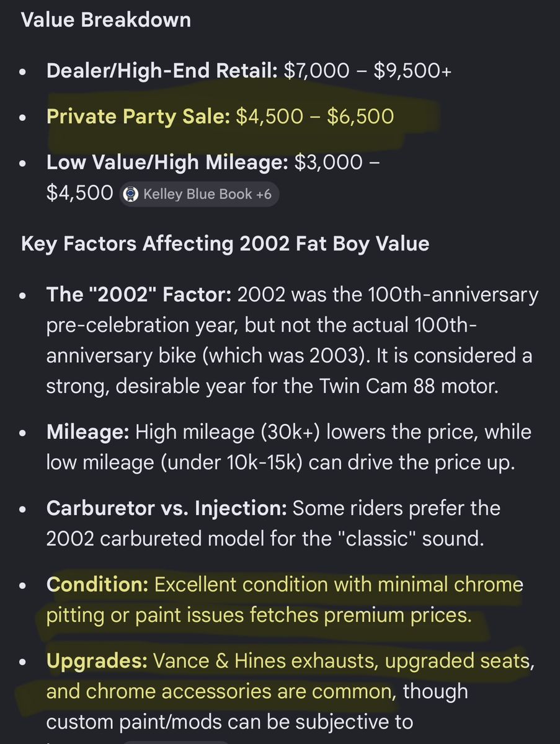Image resolution: width=560 pixels, height=744 pixels.
Task: Click the Value Breakdown heading
Action: coord(105,20)
